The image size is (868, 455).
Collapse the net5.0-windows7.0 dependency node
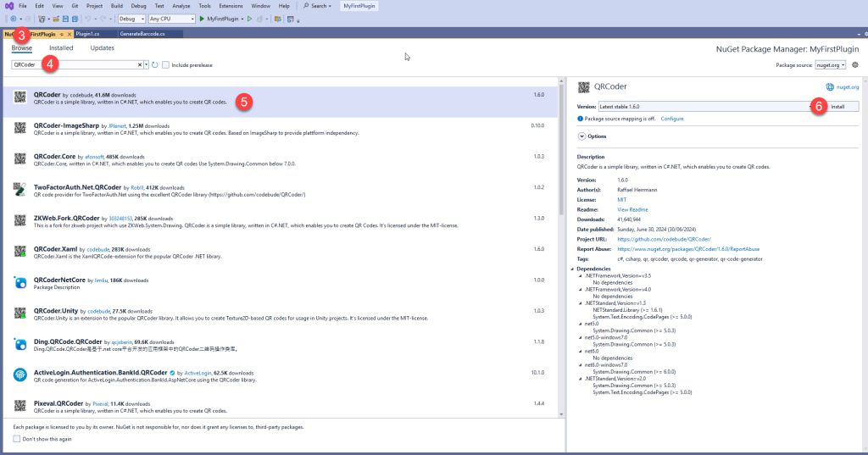(x=581, y=338)
